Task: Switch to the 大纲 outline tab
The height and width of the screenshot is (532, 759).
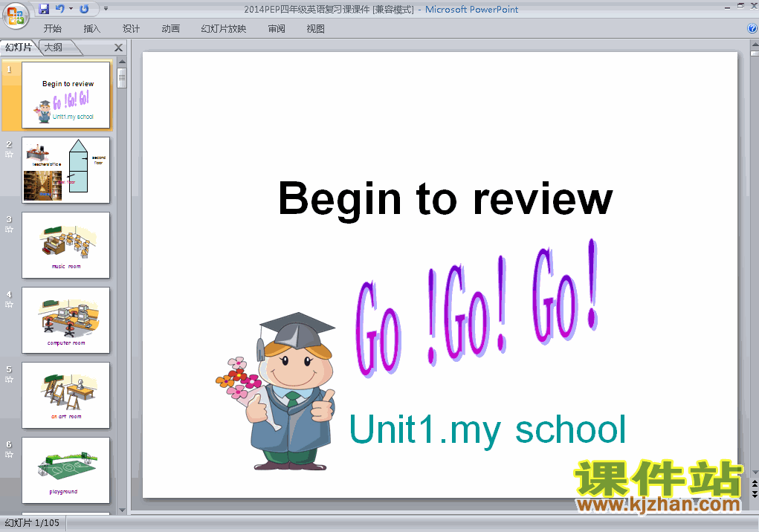Action: pyautogui.click(x=54, y=47)
